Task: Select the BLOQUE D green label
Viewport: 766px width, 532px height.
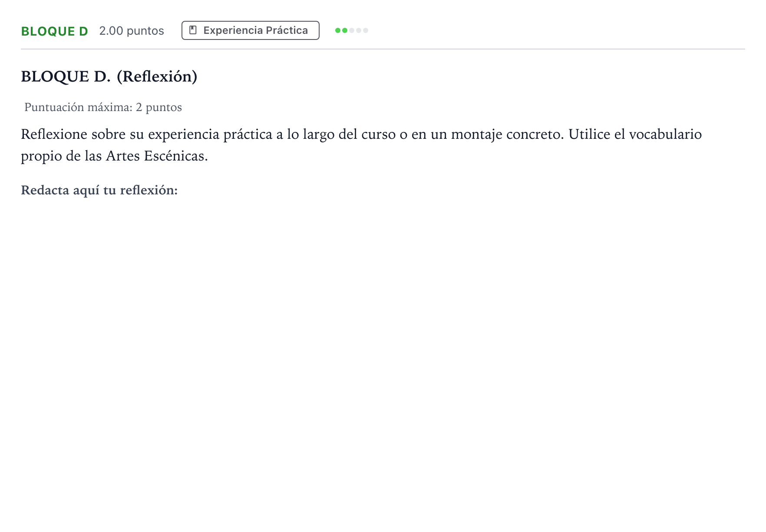Action: 55,31
